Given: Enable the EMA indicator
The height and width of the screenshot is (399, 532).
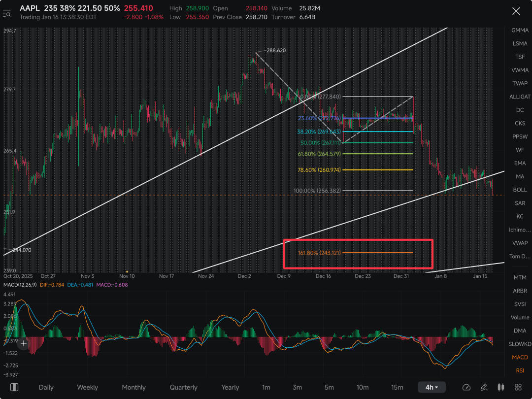Looking at the screenshot, I should (x=520, y=163).
